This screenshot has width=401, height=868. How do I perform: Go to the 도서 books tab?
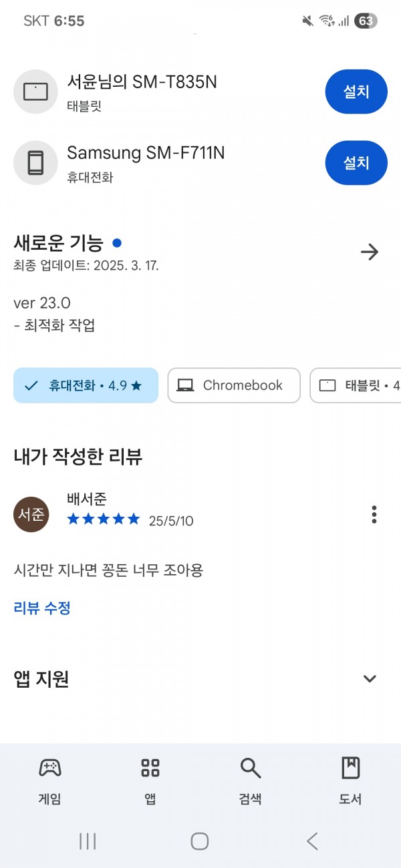351,780
